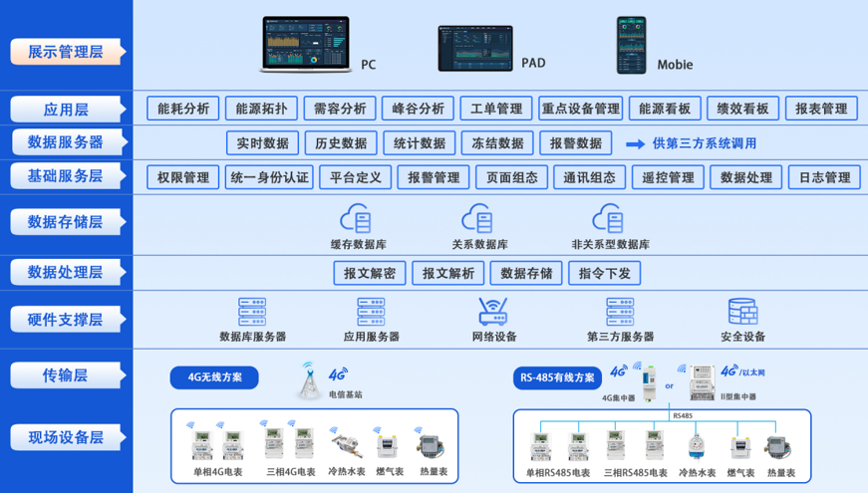Click the 非关系型数据库 cloud icon
This screenshot has width=868, height=494.
[608, 218]
